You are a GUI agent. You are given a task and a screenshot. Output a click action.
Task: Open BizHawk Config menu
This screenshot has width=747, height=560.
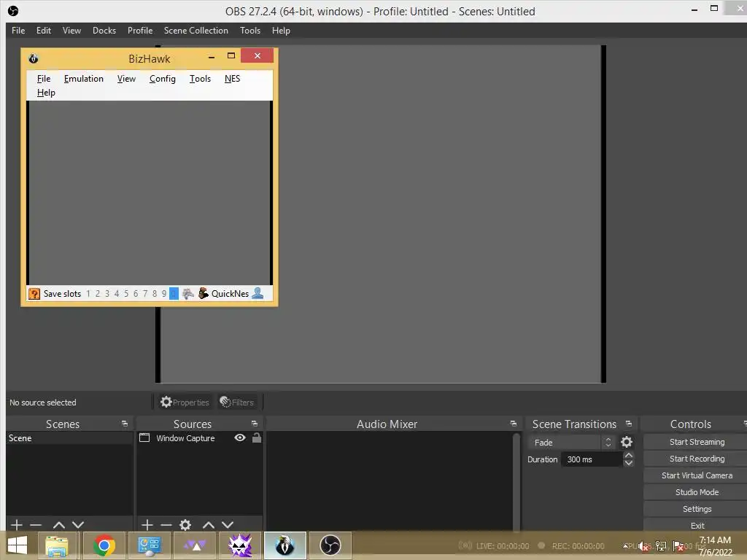coord(163,79)
